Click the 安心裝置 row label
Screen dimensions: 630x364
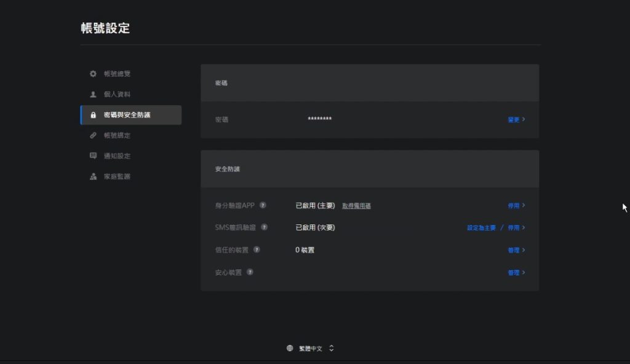228,273
